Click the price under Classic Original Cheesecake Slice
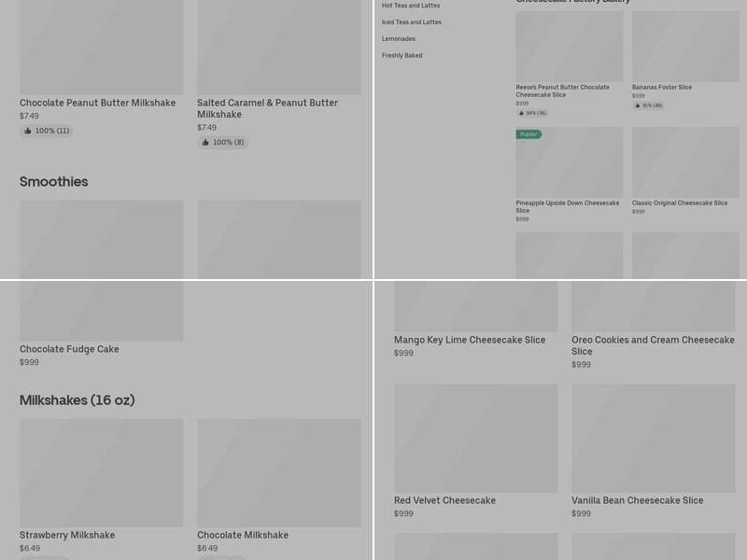The height and width of the screenshot is (560, 747). (x=639, y=212)
